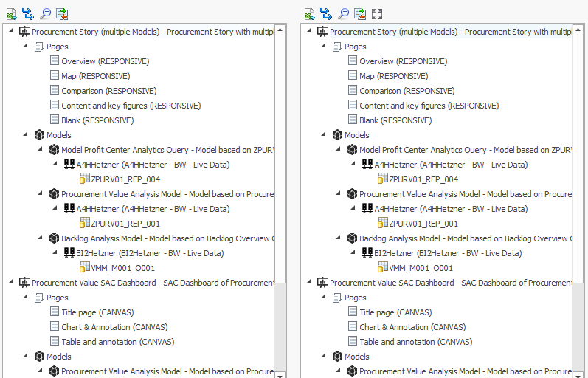Click left panel scrollbar down arrow
This screenshot has width=588, height=378.
click(x=280, y=374)
